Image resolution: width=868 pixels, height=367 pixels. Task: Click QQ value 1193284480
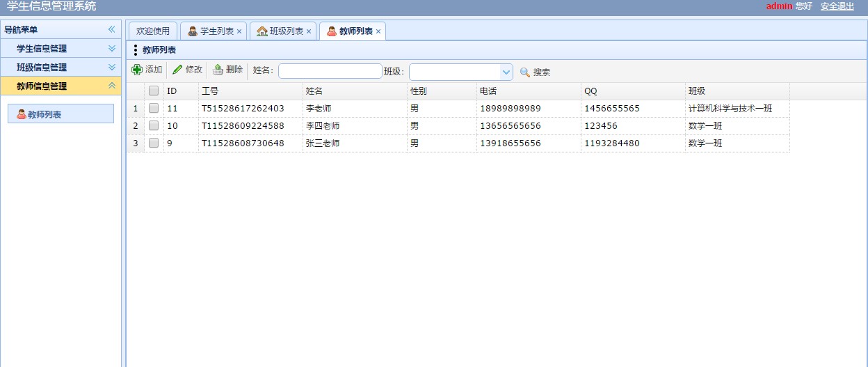click(612, 143)
